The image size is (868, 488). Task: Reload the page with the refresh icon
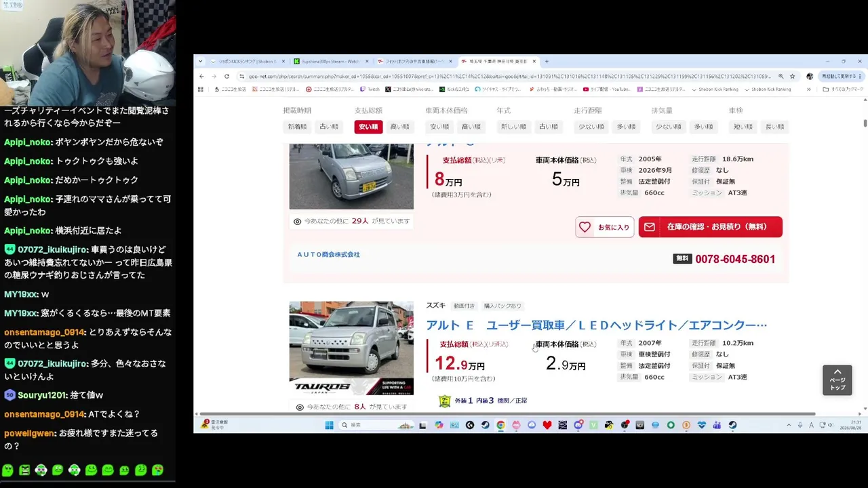pyautogui.click(x=226, y=77)
